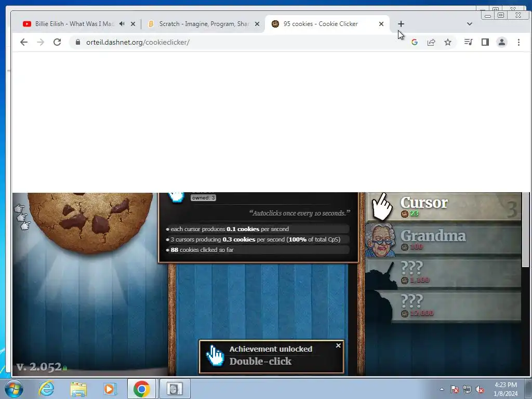Open Windows Media Player from the taskbar
The image size is (532, 399).
(x=110, y=389)
